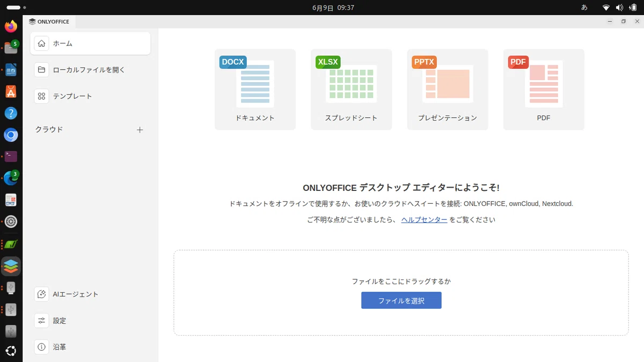The height and width of the screenshot is (362, 644).
Task: Create a new XLSX スプレッドシート
Action: [x=351, y=90]
